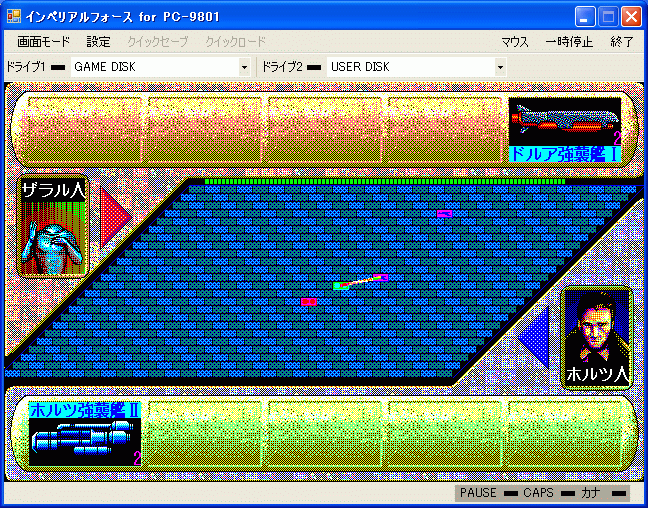Click the magenta ship at the beam's end

click(x=381, y=277)
